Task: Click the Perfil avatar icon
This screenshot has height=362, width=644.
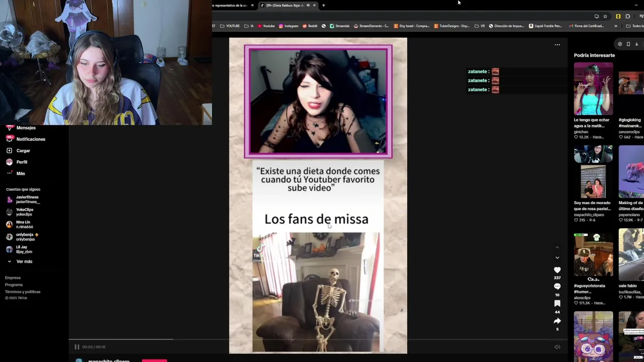Action: (x=9, y=162)
